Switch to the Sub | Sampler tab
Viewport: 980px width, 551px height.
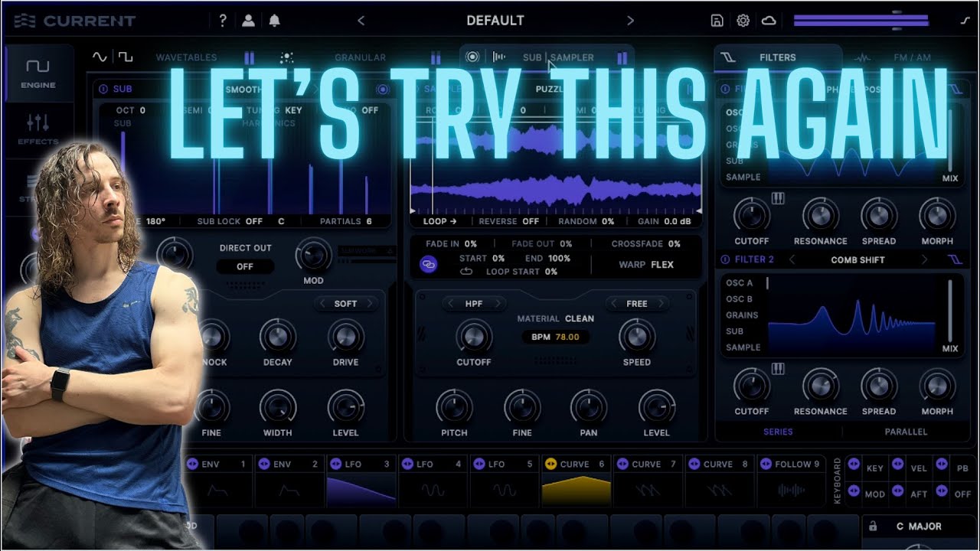tap(558, 57)
